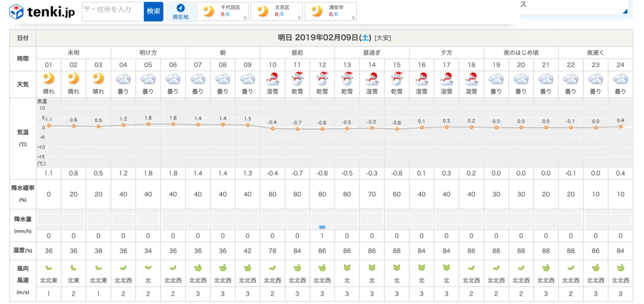The height and width of the screenshot is (304, 644).
Task: Click the snowman icon at hour 13
Action: pyautogui.click(x=347, y=78)
